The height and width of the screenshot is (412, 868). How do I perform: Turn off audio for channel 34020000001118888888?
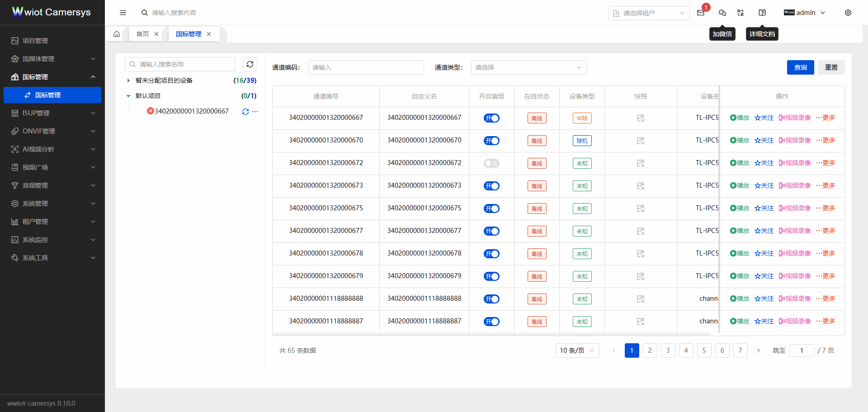(x=491, y=299)
